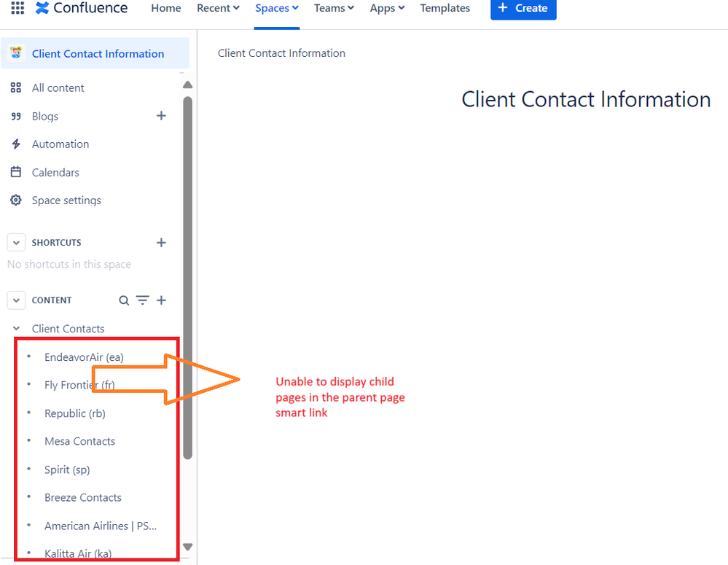Screen dimensions: 728x565
Task: Click the sidebar scrollbar down arrow
Action: click(187, 547)
